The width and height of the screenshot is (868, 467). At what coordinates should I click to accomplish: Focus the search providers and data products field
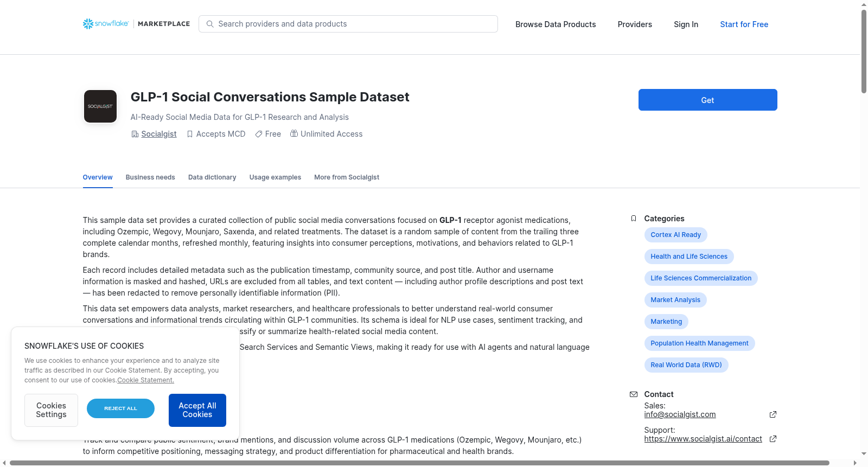[348, 24]
